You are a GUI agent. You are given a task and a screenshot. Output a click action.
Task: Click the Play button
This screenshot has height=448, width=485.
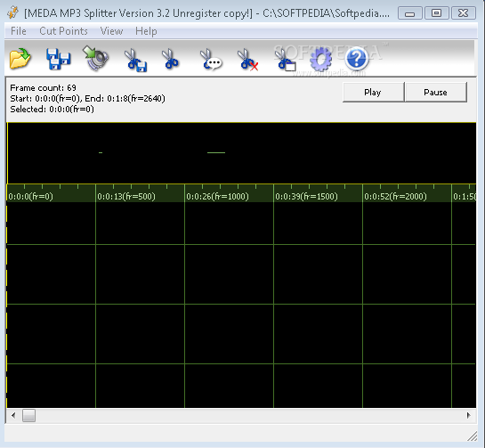pos(374,92)
